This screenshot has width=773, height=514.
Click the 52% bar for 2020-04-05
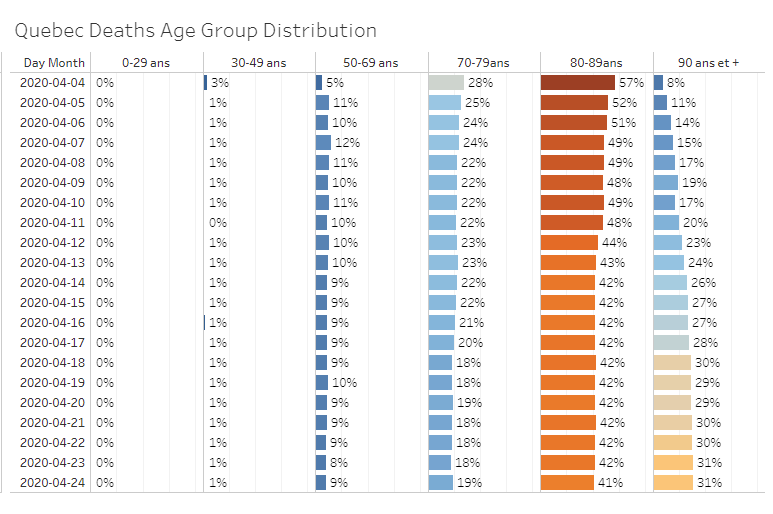574,103
